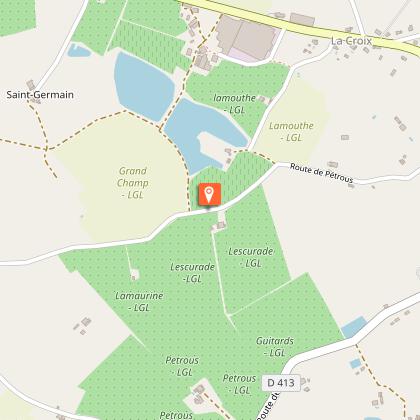Select the large grey building near La-Croix
Image resolution: width=420 pixels, height=420 pixels.
click(246, 38)
